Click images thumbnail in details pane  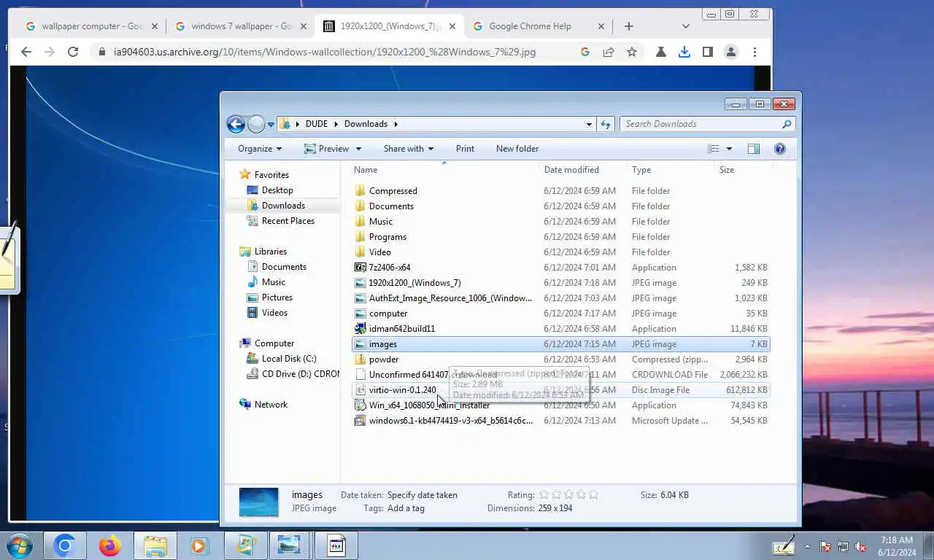(x=258, y=502)
